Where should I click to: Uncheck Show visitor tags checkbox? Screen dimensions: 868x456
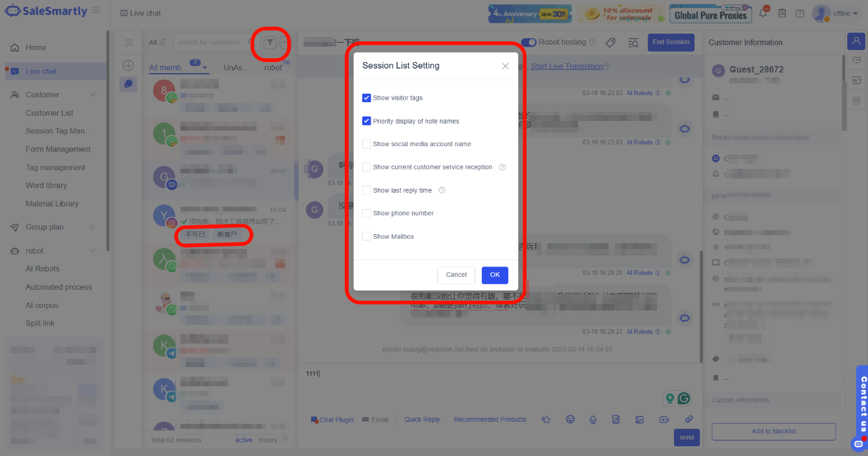tap(367, 98)
